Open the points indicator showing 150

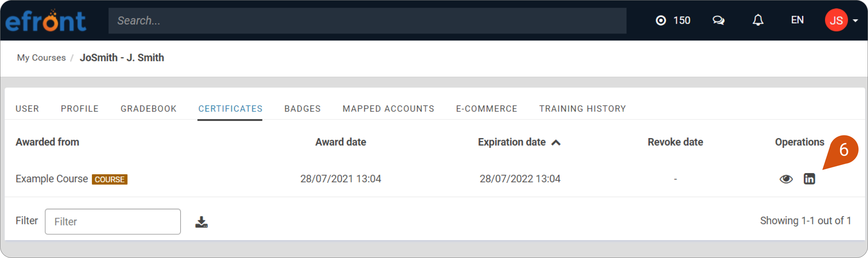click(x=673, y=20)
